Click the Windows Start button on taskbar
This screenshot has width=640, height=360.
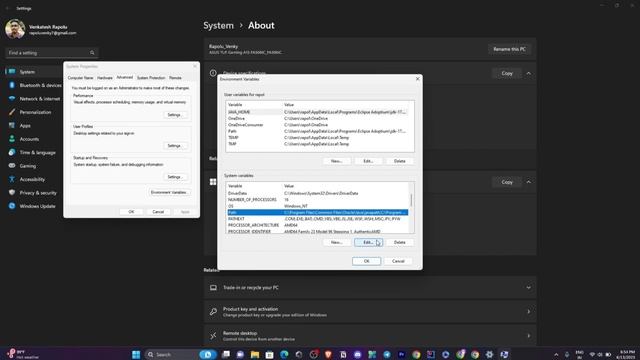coord(136,354)
